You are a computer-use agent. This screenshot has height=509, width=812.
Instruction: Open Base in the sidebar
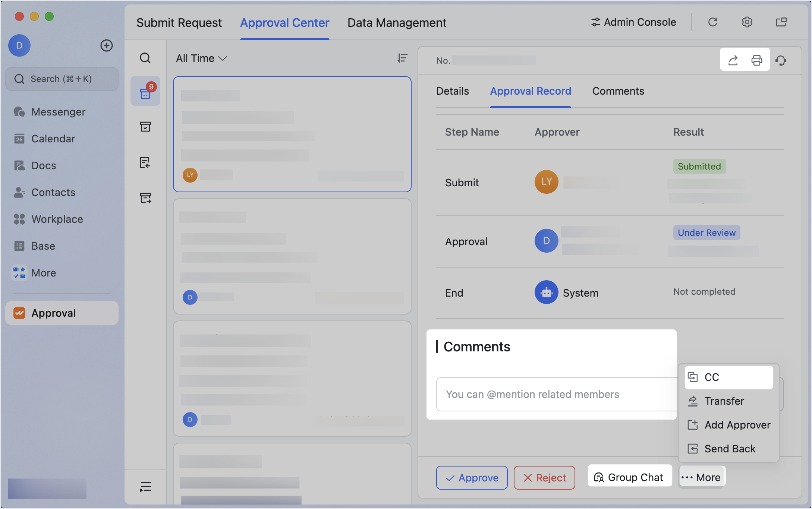tap(62, 246)
